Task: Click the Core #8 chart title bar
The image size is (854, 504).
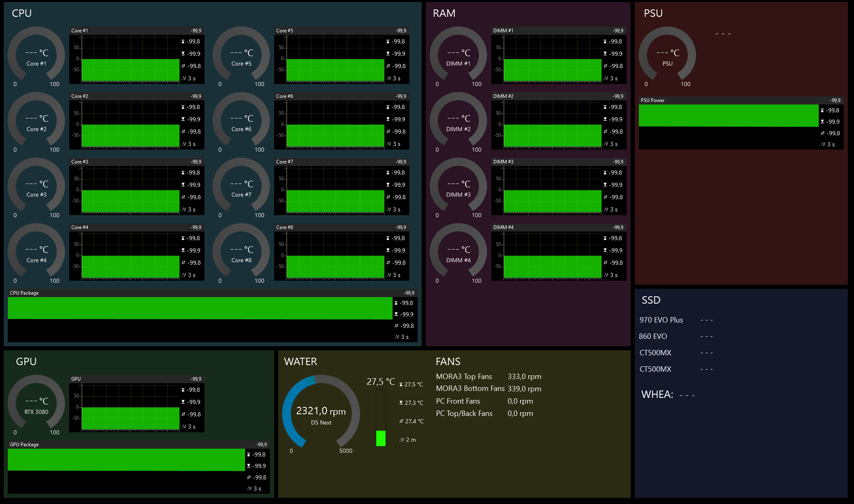Action: tap(341, 227)
